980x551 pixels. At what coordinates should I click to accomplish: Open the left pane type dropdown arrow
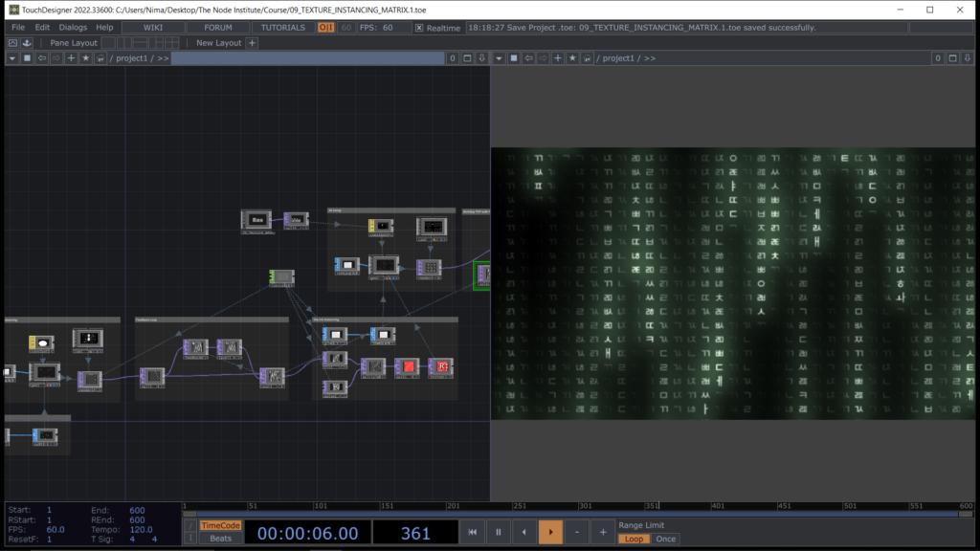(x=11, y=58)
